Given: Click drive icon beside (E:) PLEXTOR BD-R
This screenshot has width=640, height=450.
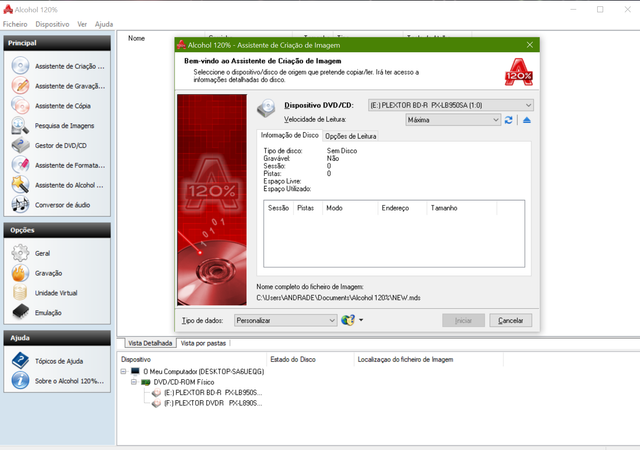Looking at the screenshot, I should [156, 393].
